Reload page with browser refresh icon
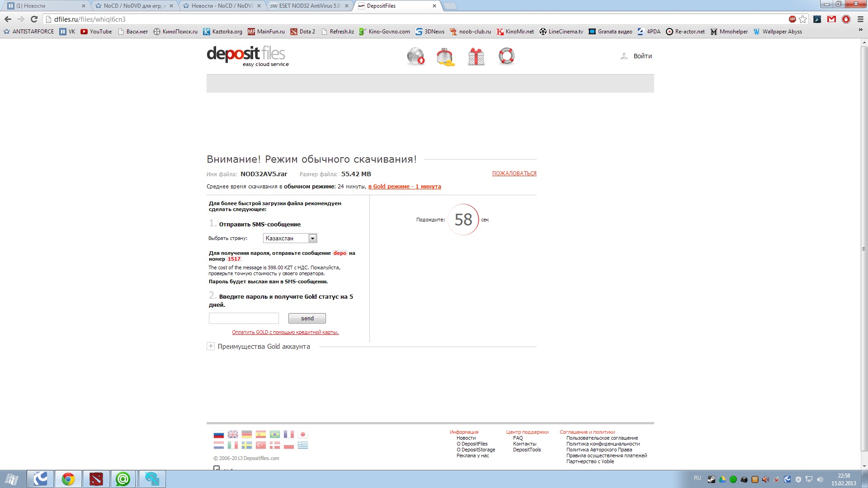This screenshot has width=868, height=488. point(34,19)
